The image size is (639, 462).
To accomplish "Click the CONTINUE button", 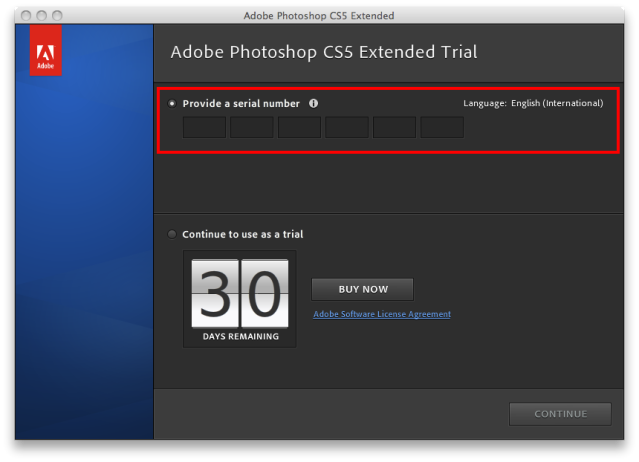I will pos(560,414).
